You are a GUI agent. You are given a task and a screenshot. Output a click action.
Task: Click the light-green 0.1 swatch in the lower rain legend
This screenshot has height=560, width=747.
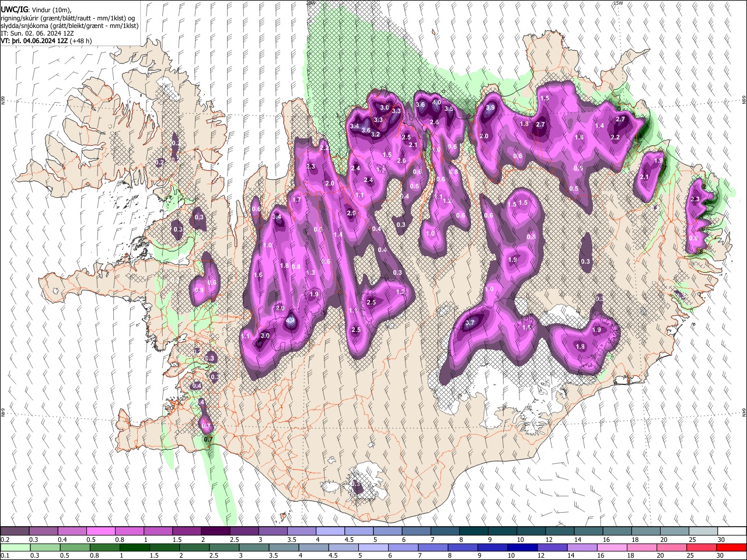pyautogui.click(x=15, y=547)
